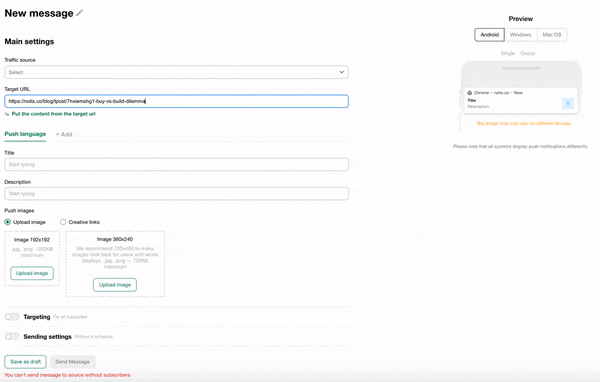Focus the Title input field
Image resolution: width=600 pixels, height=382 pixels.
tap(176, 164)
